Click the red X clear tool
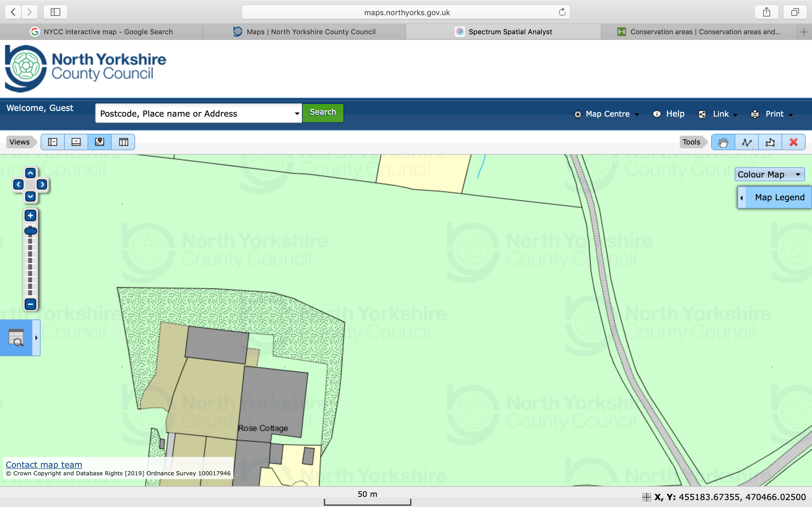The width and height of the screenshot is (812, 507). (x=793, y=142)
